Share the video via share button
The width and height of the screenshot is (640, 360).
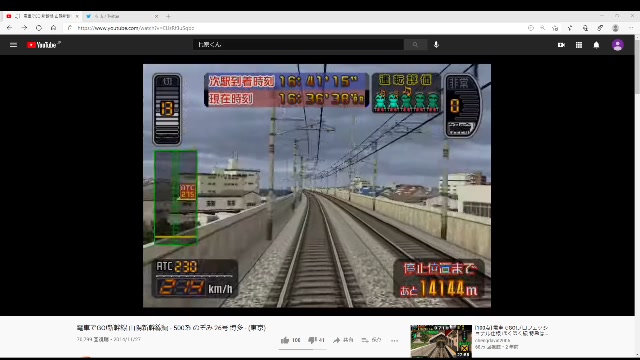[x=343, y=340]
